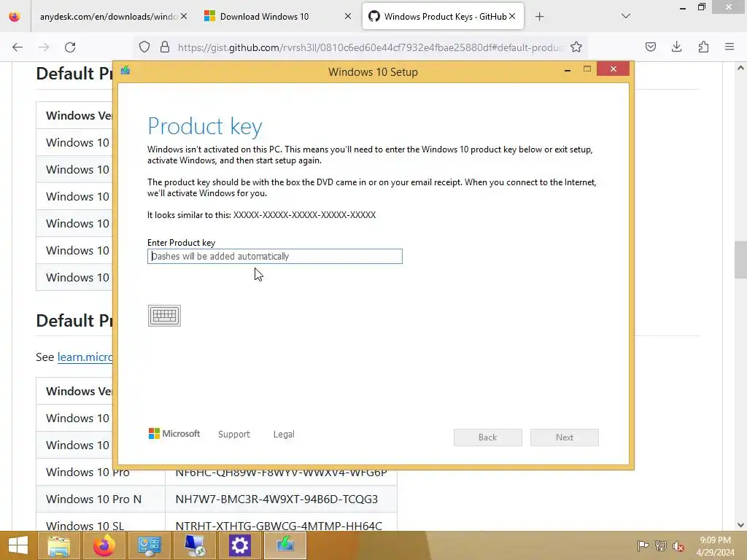The image size is (747, 560).
Task: Reload the current GitHub gist page
Action: [x=70, y=47]
